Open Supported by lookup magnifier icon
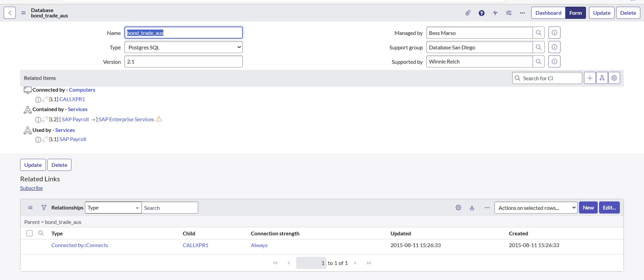Image resolution: width=644 pixels, height=280 pixels. pos(538,61)
